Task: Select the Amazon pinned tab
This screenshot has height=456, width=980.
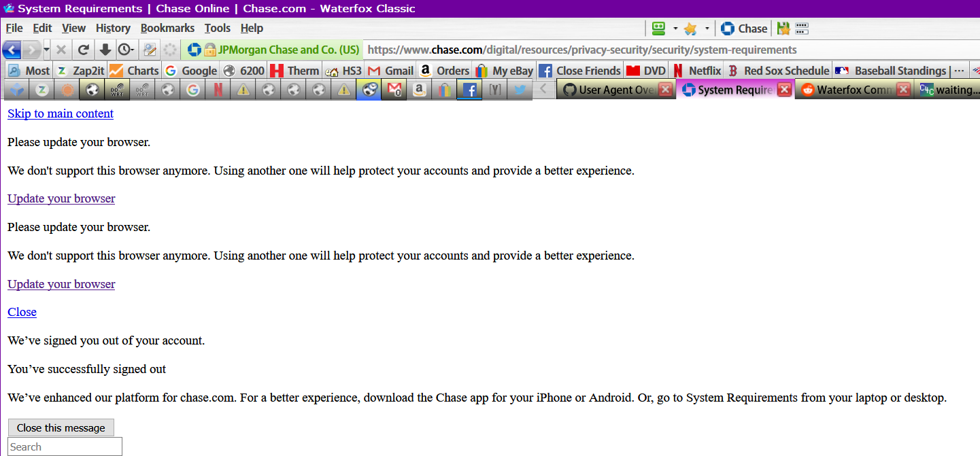Action: 420,90
